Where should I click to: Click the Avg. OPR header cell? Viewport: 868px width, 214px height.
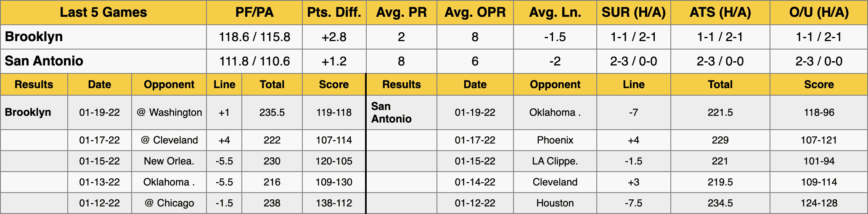click(x=475, y=13)
